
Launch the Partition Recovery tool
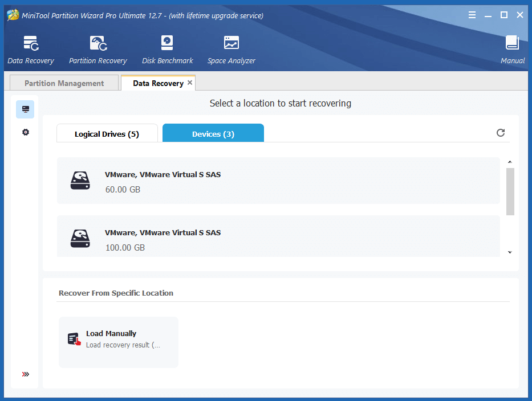tap(98, 50)
